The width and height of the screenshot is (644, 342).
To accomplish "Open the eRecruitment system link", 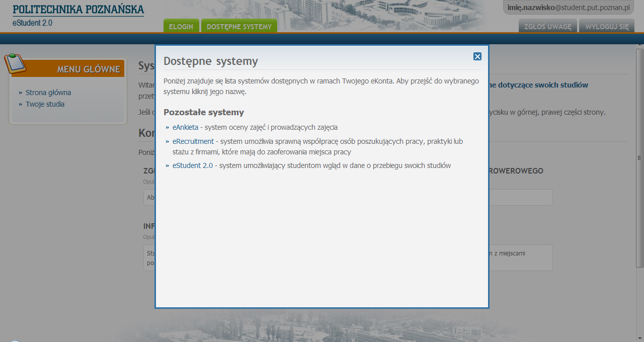I will click(193, 141).
